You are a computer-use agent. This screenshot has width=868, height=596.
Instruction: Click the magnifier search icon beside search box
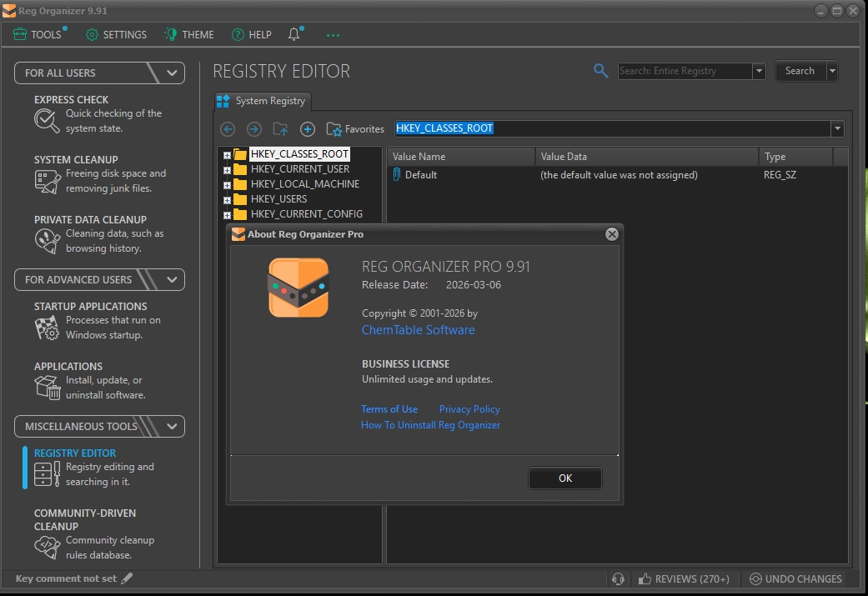(x=600, y=71)
